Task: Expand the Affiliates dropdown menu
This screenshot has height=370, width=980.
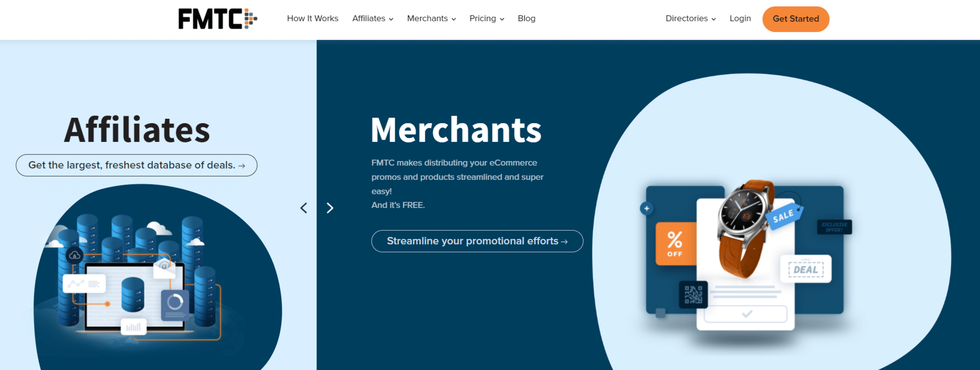Action: tap(373, 19)
